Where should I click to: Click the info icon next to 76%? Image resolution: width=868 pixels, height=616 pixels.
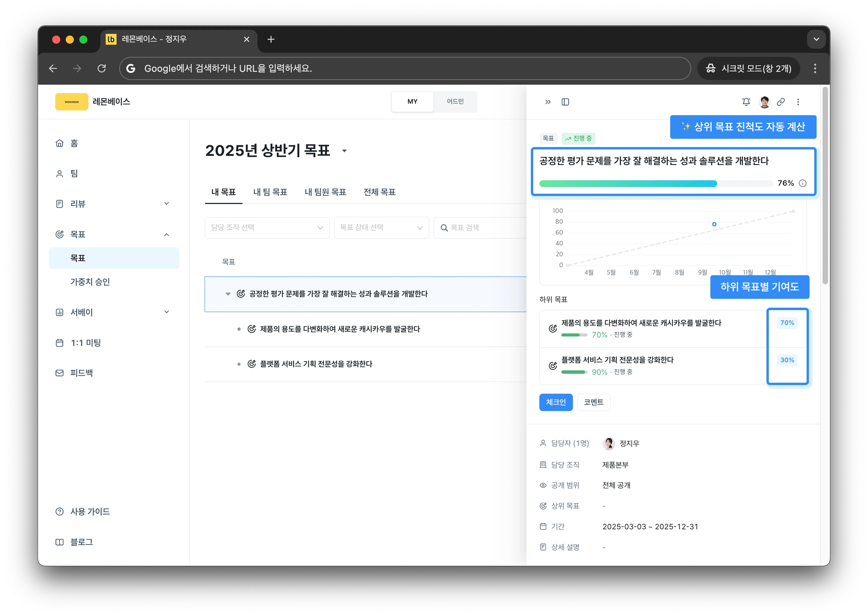802,183
